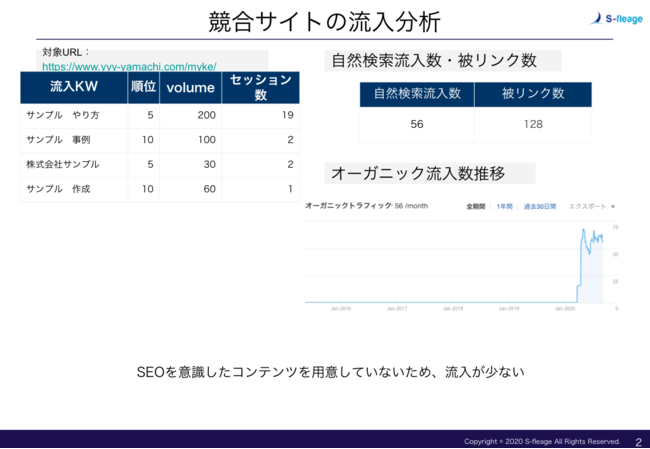Screen dimensions: 650x449
Task: Click the 流入KW column header
Action: click(x=73, y=87)
